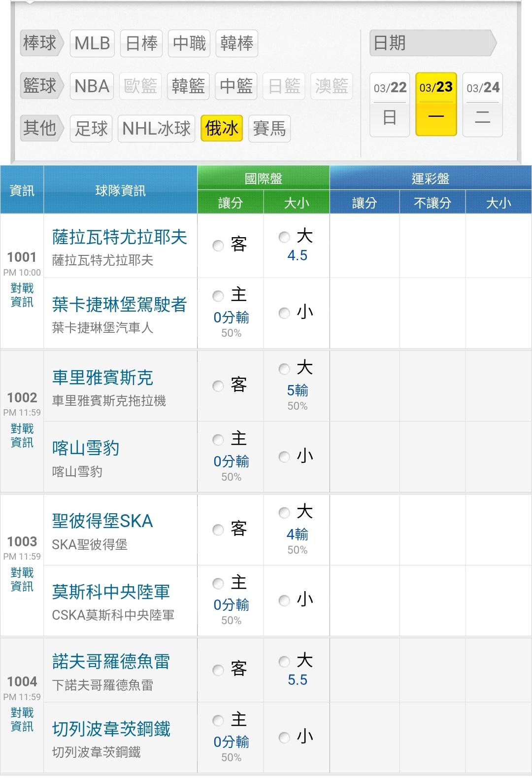Screen dimensions: 532x780
Task: Select 主 radio for 喀山雪豹 in game 1002
Action: click(x=218, y=439)
